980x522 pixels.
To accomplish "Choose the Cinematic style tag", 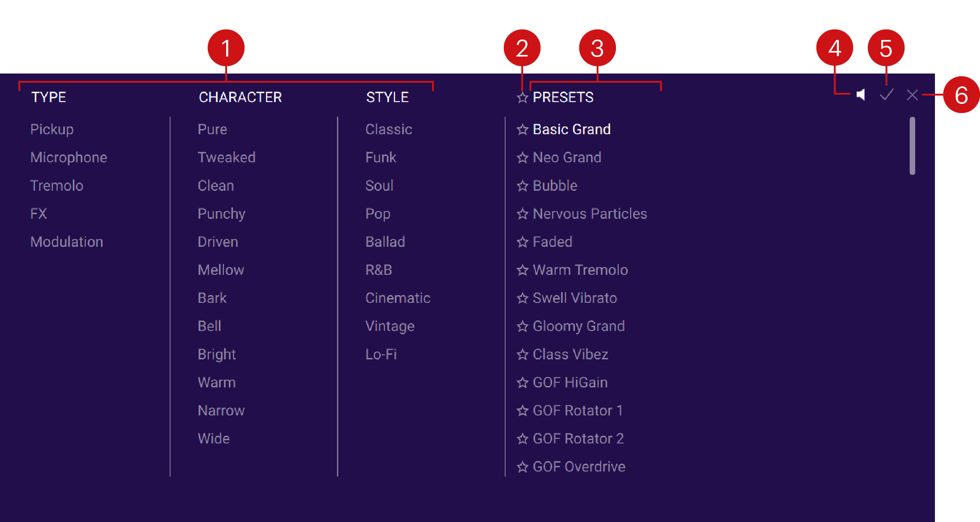I will (398, 298).
